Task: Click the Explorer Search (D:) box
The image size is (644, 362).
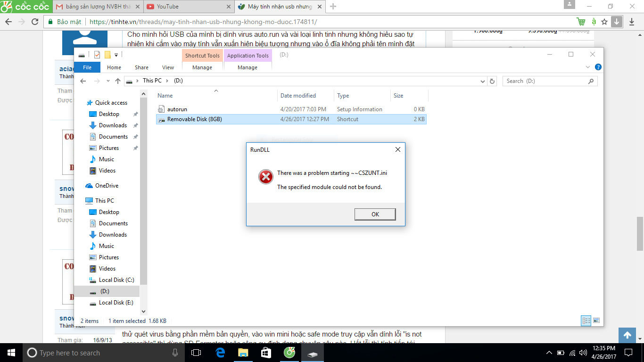Action: point(550,81)
